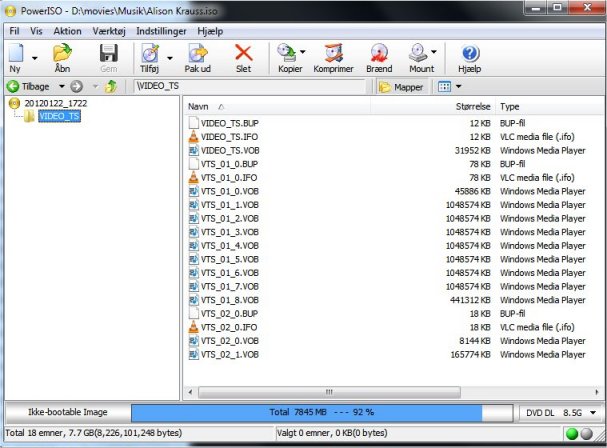Click VLC cone icon of VIDEO_TS.IFO
The image size is (607, 448).
tap(193, 137)
